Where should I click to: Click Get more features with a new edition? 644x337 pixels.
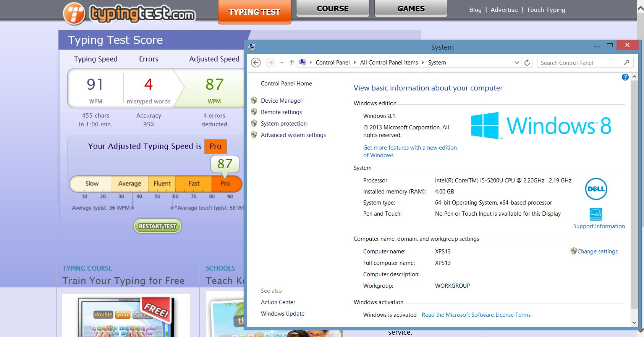pyautogui.click(x=410, y=152)
